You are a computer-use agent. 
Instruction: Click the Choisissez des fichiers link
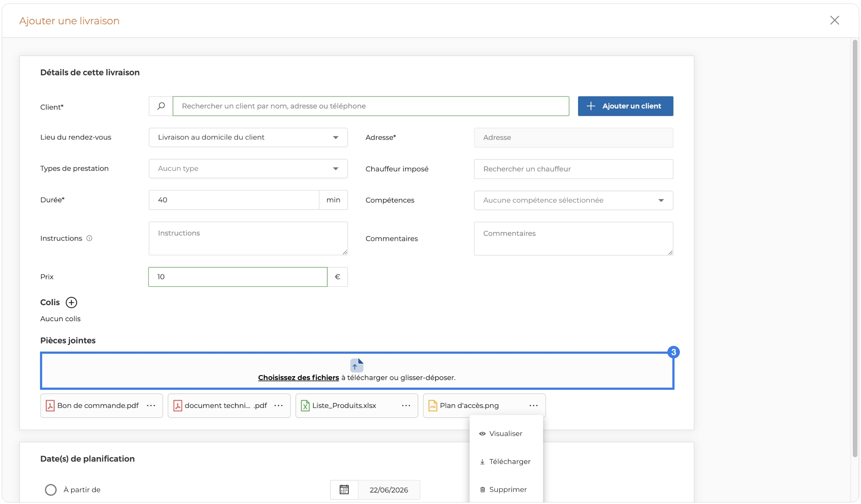tap(298, 378)
